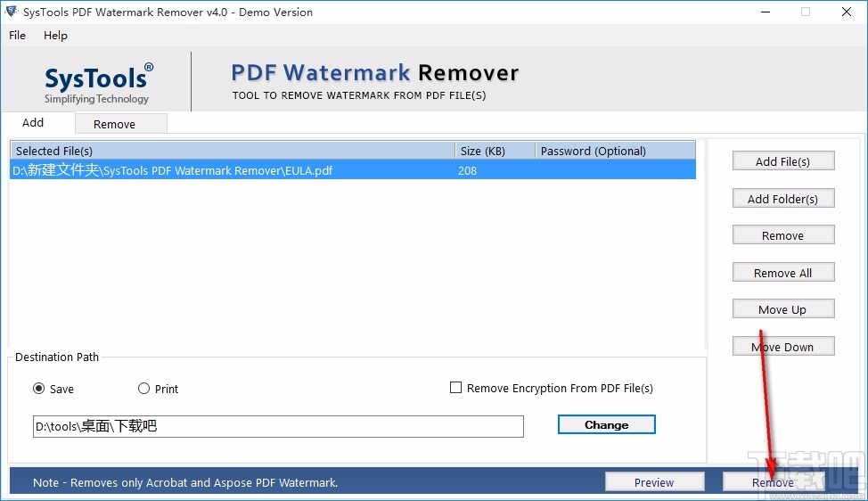The width and height of the screenshot is (868, 501).
Task: Click the Selected File(s) column header
Action: pos(233,151)
